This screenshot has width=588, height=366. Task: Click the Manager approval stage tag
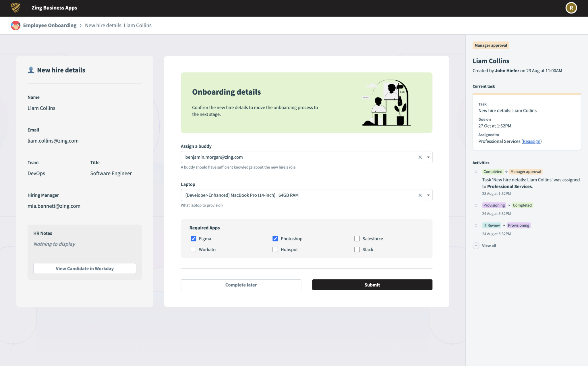491,45
